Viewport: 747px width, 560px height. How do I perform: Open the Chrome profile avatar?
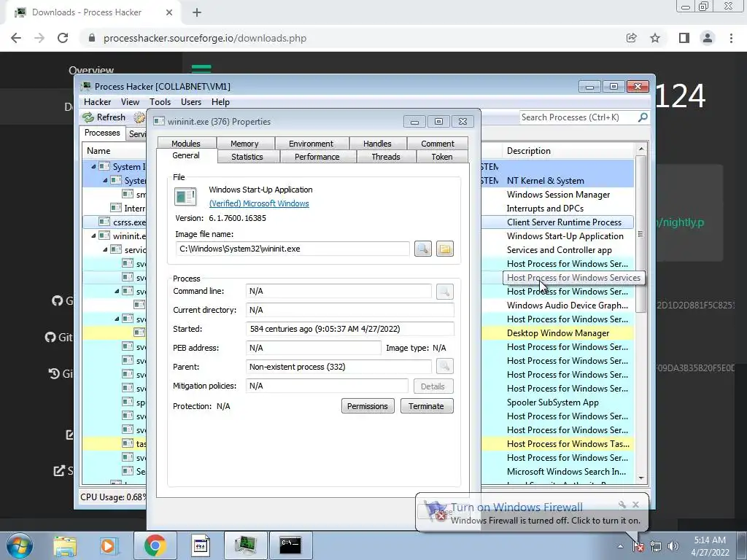[708, 38]
